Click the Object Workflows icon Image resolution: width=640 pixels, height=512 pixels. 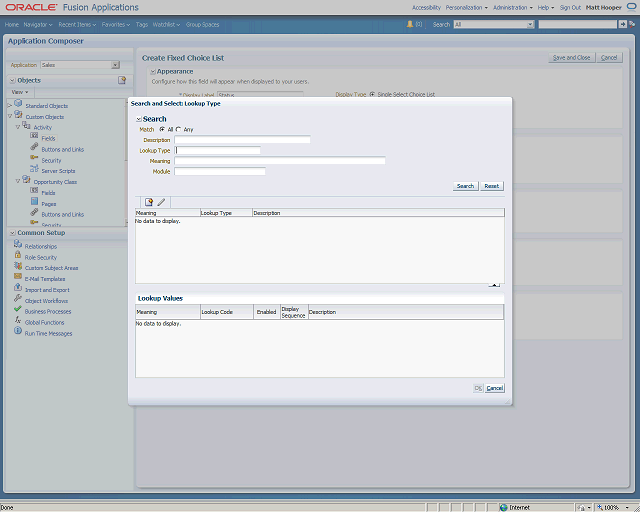[x=18, y=298]
